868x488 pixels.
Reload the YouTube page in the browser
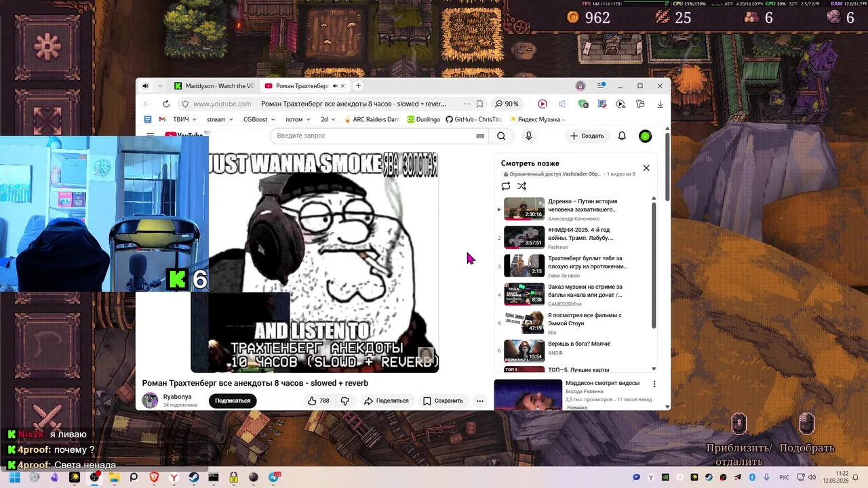tap(166, 104)
